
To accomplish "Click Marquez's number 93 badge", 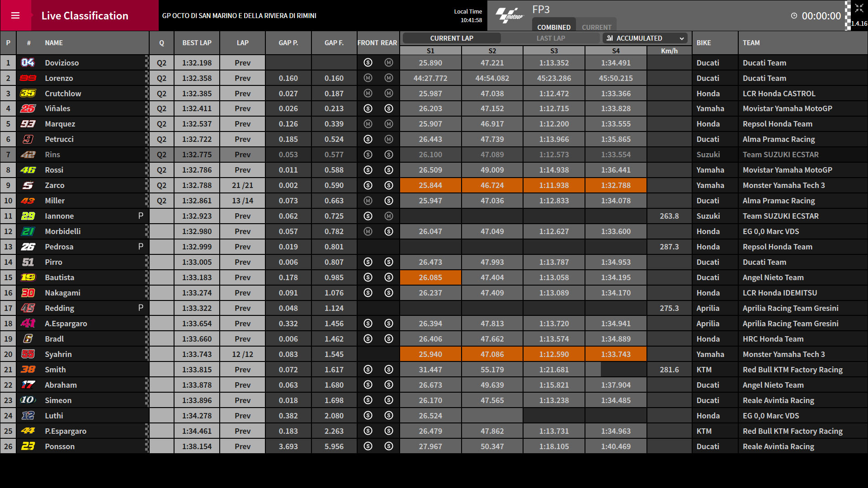I will pos(28,124).
